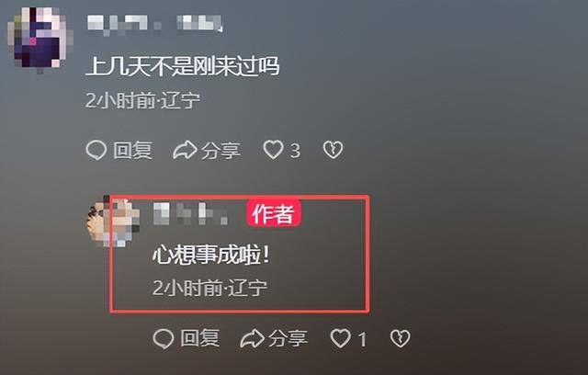The width and height of the screenshot is (588, 375).
Task: Click the share arrow icon on the author's reply
Action: (x=252, y=338)
